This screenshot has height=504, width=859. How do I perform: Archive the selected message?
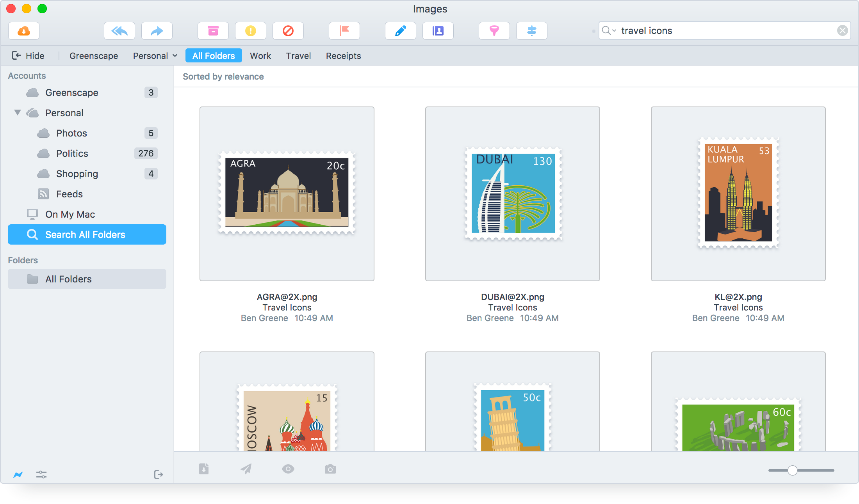[213, 31]
